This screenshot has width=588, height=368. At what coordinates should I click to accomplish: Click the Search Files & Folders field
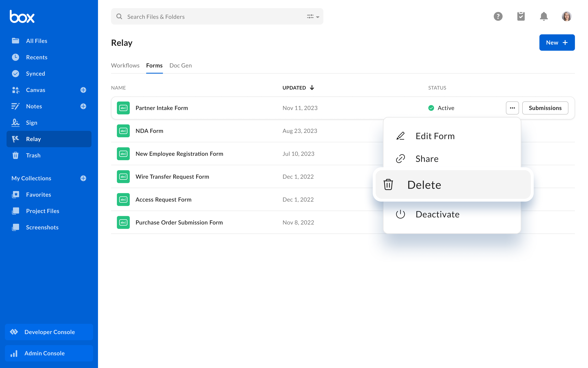point(217,17)
